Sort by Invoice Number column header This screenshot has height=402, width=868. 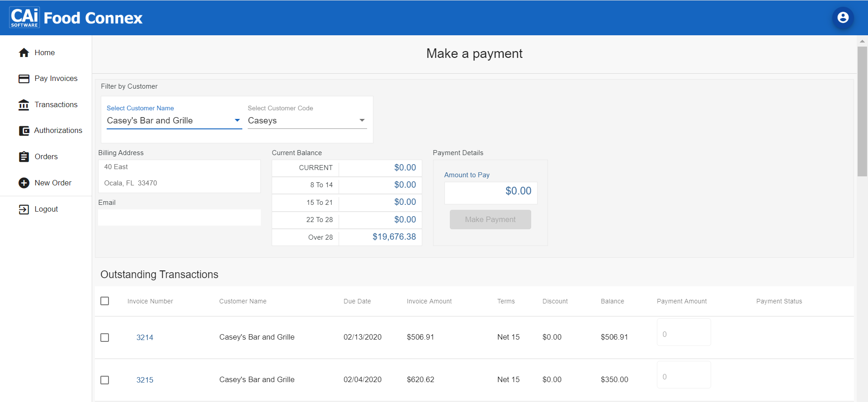pos(150,302)
